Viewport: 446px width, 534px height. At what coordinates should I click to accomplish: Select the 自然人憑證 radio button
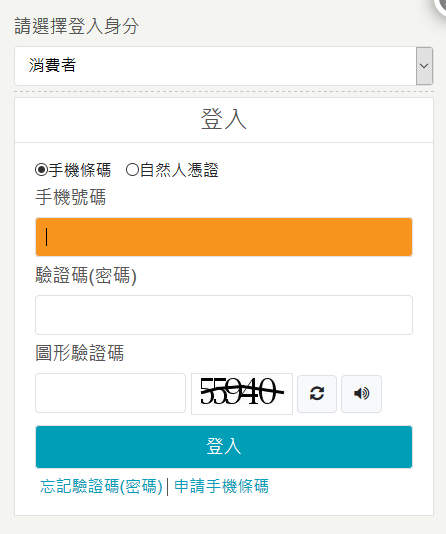(x=132, y=170)
